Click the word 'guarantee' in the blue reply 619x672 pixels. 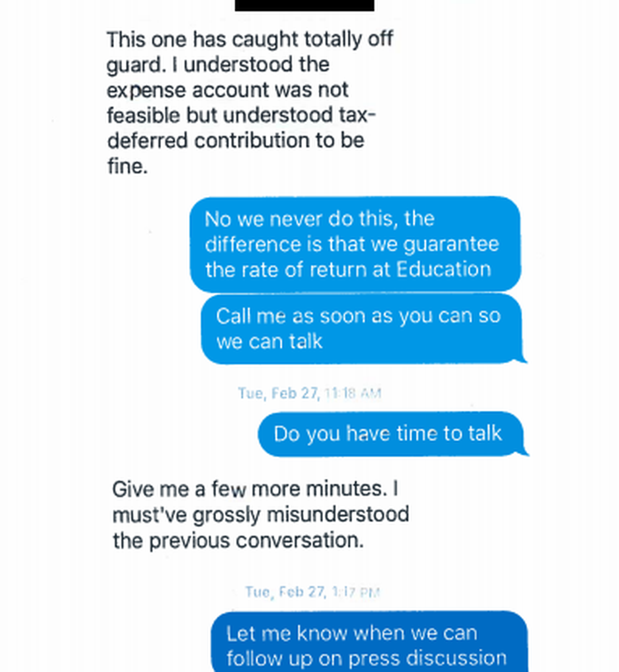point(456,244)
